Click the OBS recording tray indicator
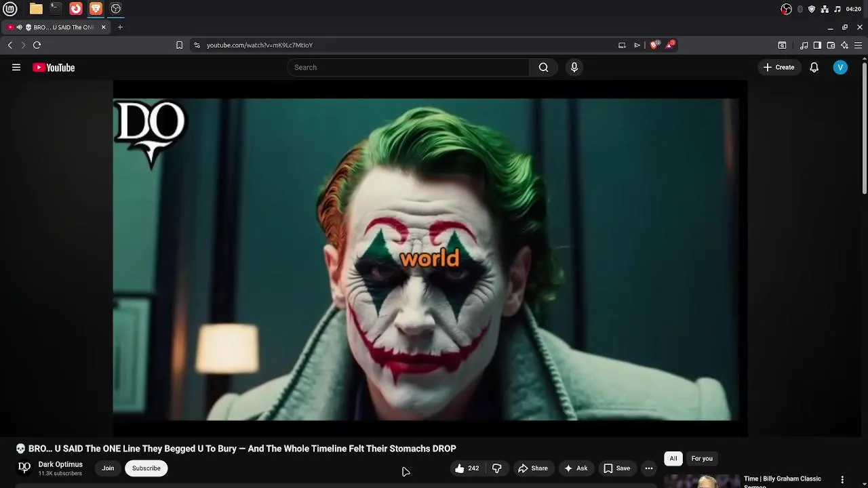Screen dimensions: 868x488 point(786,9)
